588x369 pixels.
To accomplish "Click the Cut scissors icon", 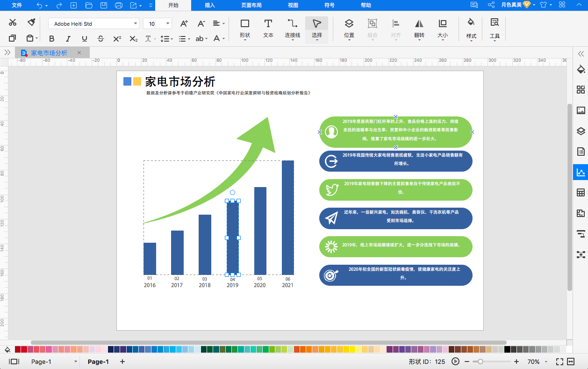I will pyautogui.click(x=13, y=22).
